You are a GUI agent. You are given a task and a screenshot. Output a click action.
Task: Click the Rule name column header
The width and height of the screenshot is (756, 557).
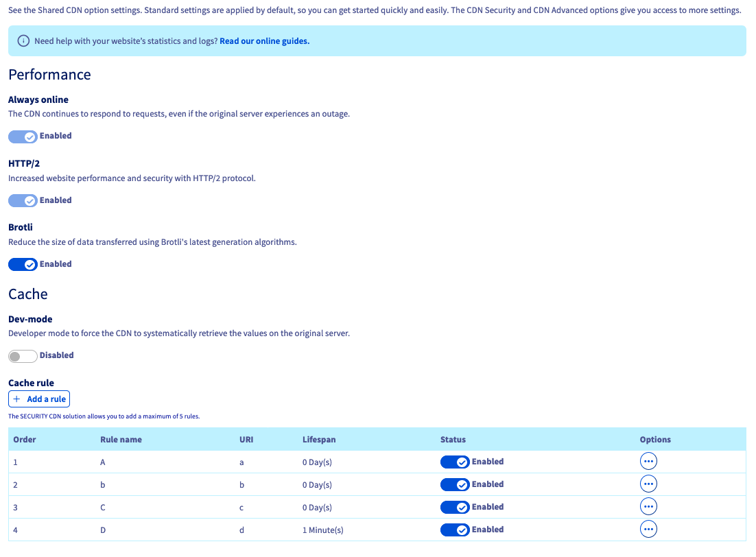pos(121,440)
